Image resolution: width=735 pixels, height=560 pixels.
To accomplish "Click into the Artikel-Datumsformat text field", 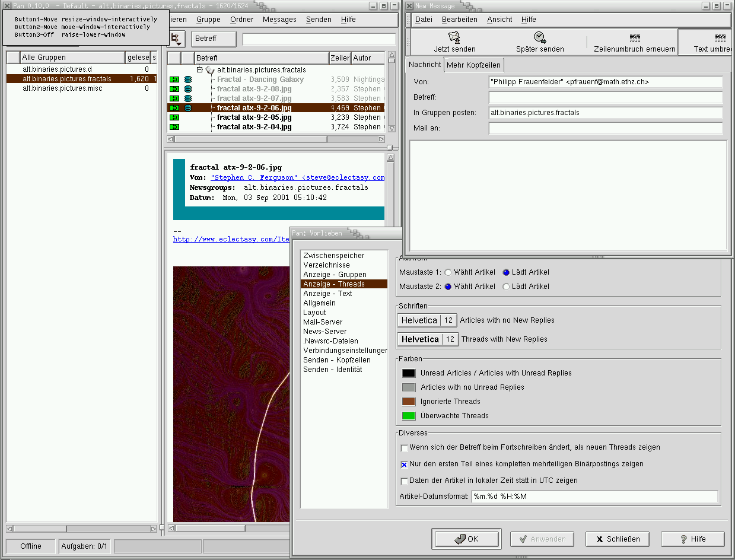I will tap(594, 497).
